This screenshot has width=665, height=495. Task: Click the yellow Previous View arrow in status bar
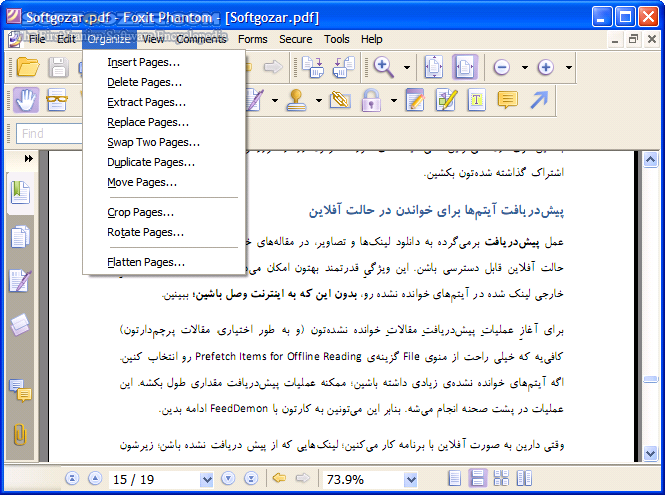point(279,478)
